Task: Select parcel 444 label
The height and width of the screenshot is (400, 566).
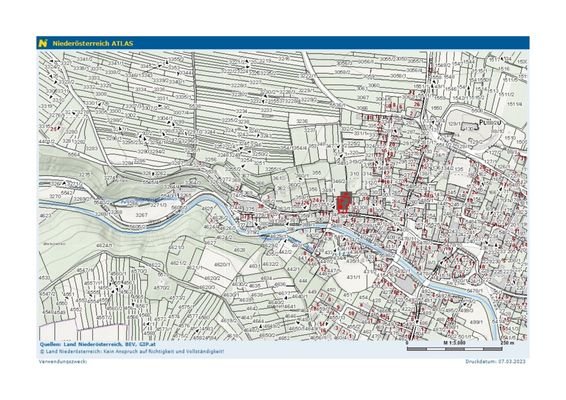Action: pos(303,281)
